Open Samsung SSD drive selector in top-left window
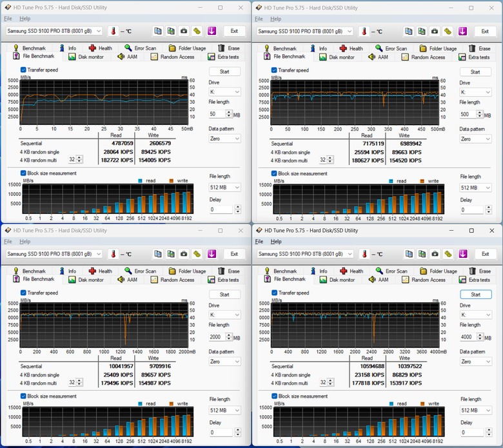503x448 pixels. coord(54,31)
